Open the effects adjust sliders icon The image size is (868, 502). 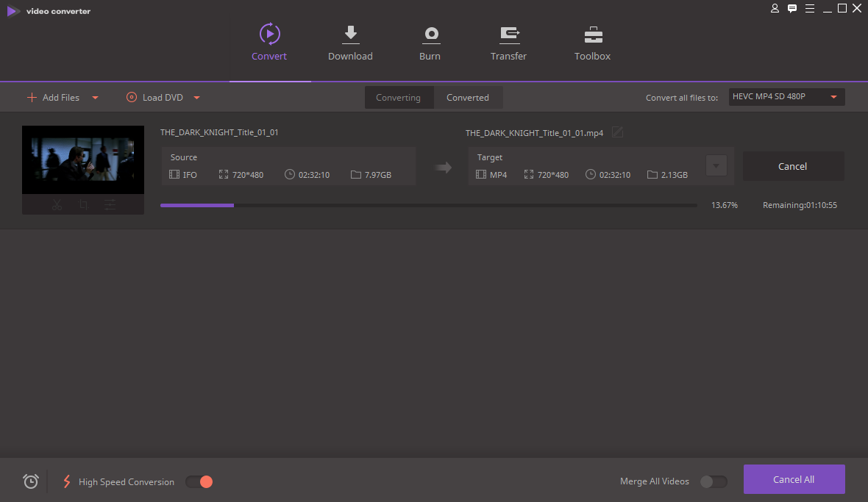[x=110, y=205]
